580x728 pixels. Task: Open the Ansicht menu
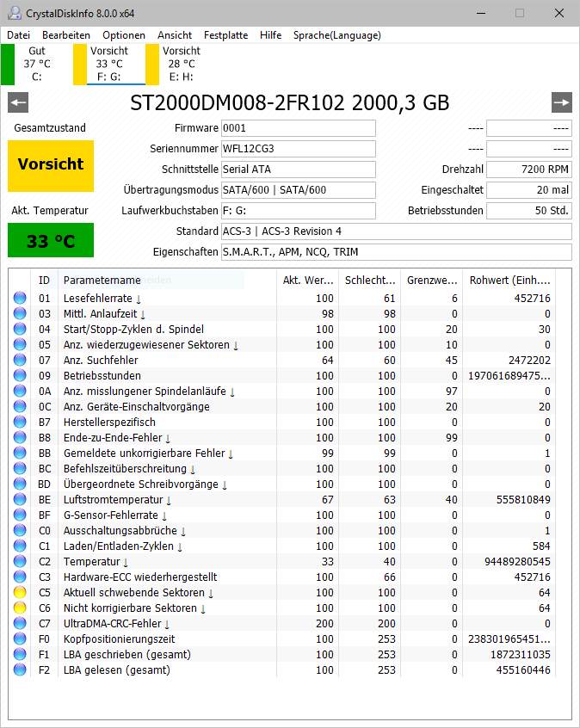[175, 35]
